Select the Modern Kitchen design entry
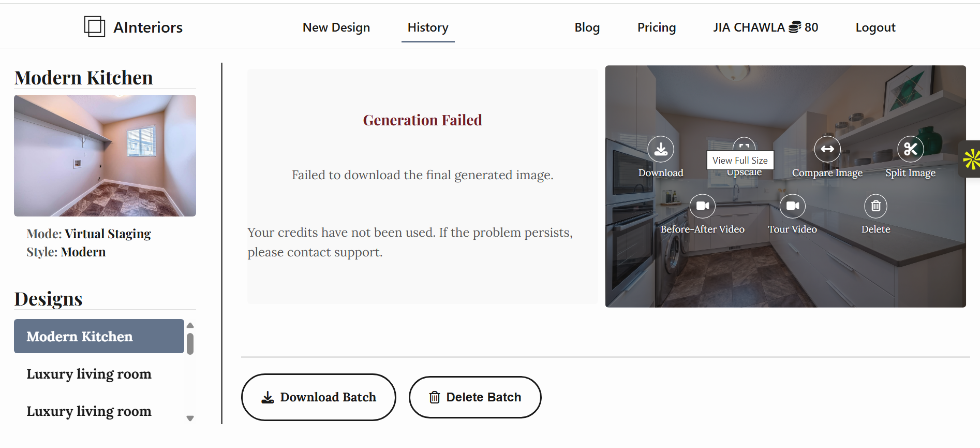This screenshot has height=448, width=980. (x=99, y=336)
